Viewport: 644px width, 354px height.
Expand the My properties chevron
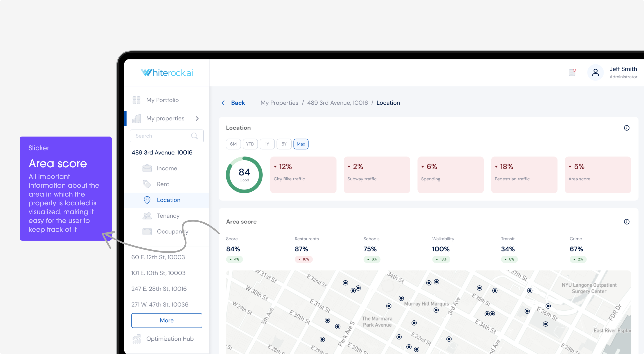tap(197, 119)
